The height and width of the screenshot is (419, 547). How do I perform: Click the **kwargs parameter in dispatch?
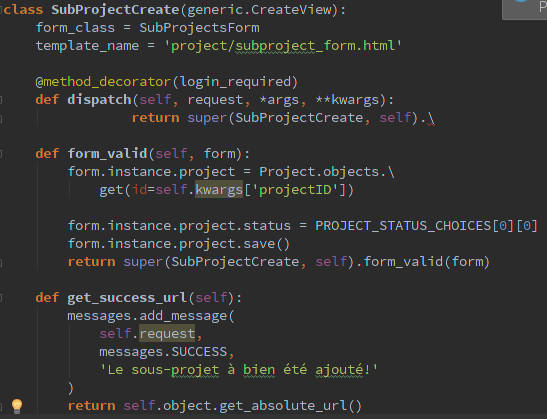[x=347, y=100]
